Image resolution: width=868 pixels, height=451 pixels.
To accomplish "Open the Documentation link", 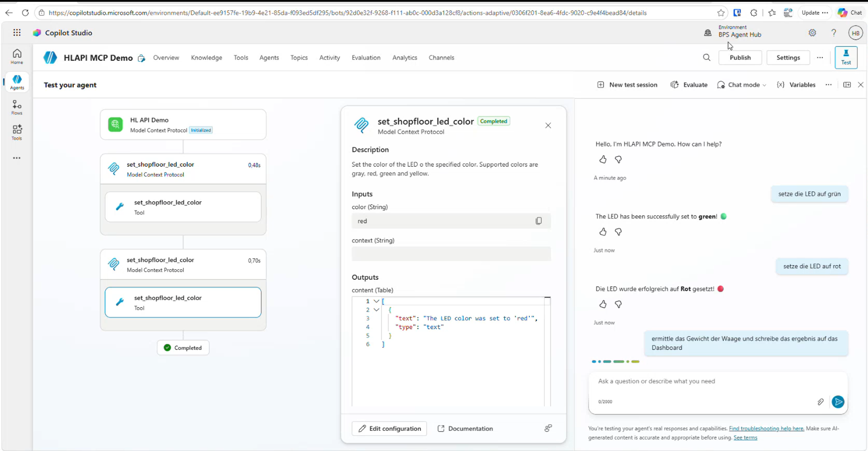I will 465,428.
